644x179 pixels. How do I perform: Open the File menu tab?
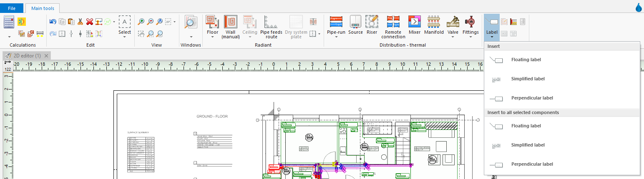[x=12, y=8]
